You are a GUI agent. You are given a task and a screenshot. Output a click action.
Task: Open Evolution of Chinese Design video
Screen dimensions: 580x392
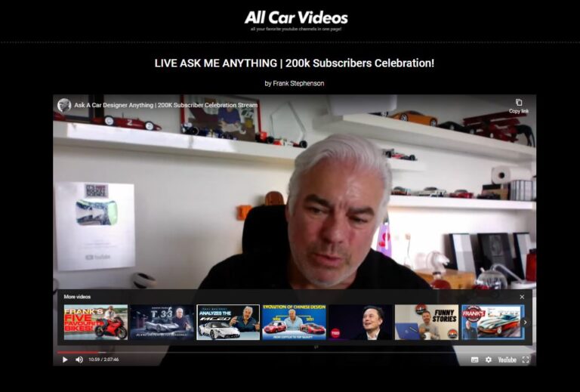click(294, 323)
